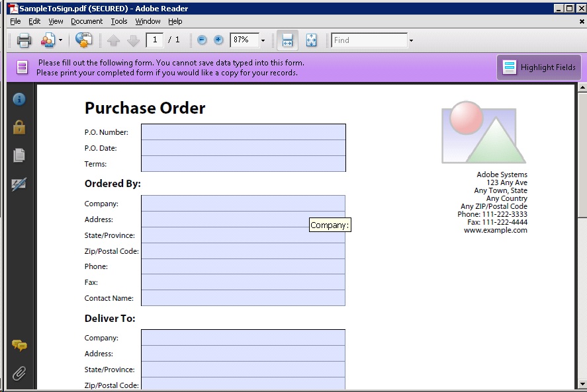
Task: Click the P.O. Number form field
Action: (x=243, y=132)
